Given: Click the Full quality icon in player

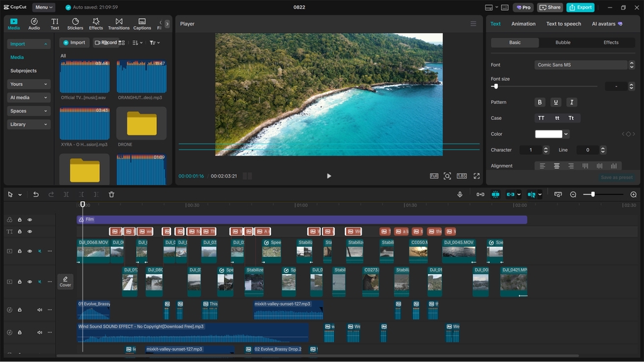Looking at the screenshot, I should tap(434, 176).
